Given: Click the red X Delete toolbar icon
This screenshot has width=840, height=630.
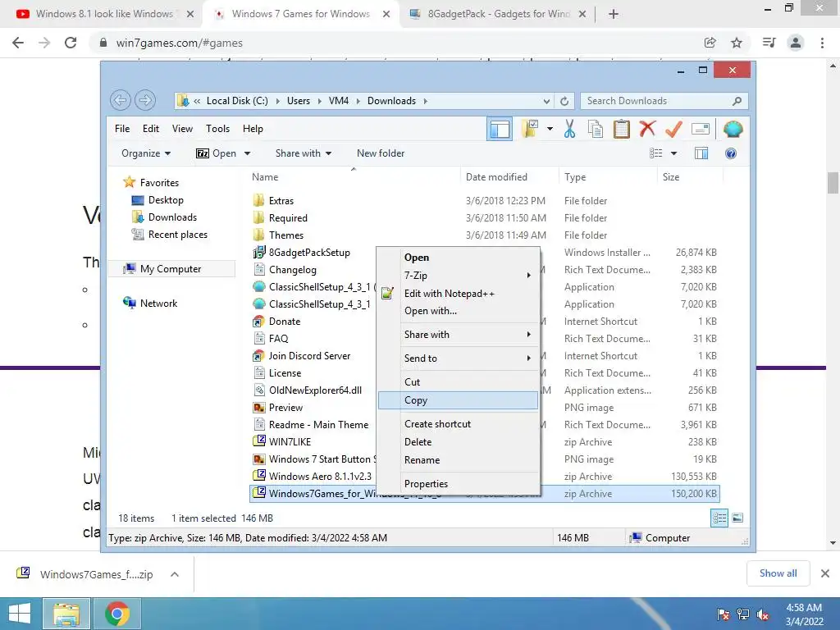Looking at the screenshot, I should click(x=647, y=129).
